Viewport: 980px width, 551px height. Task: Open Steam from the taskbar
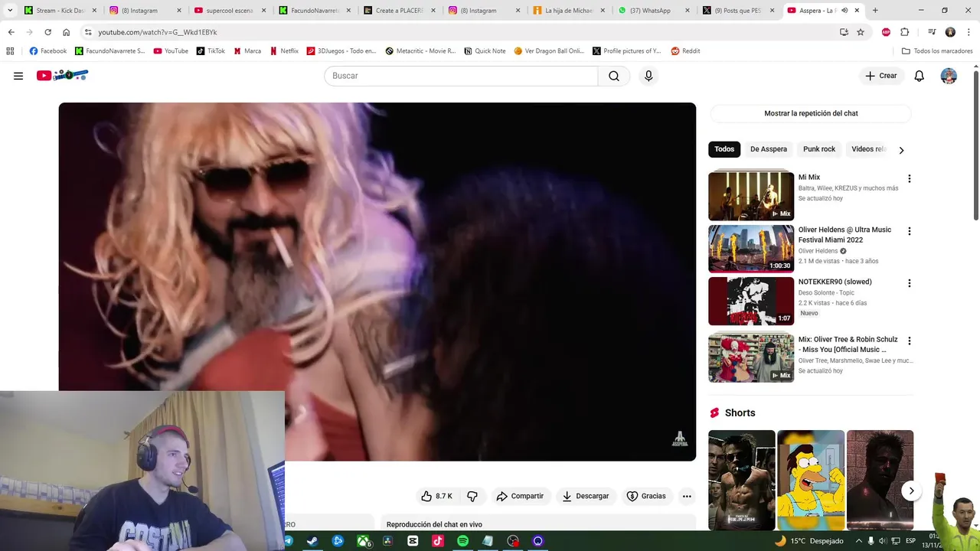point(312,541)
